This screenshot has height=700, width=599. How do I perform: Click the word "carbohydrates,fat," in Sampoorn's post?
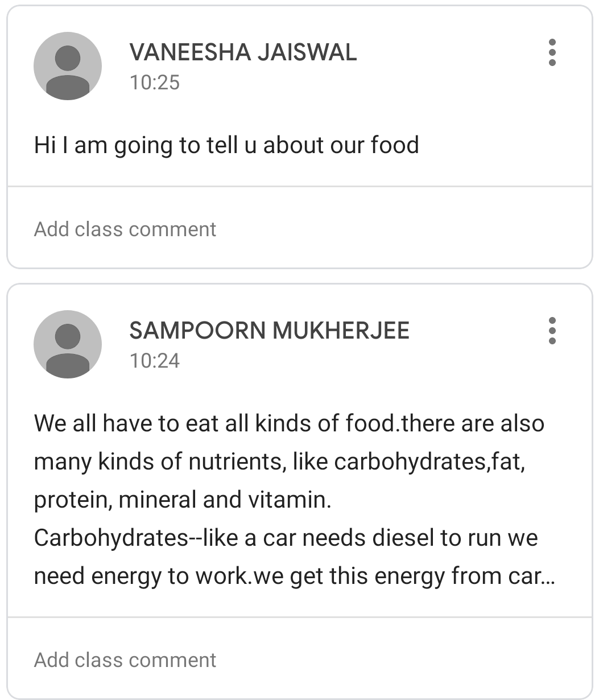click(429, 462)
